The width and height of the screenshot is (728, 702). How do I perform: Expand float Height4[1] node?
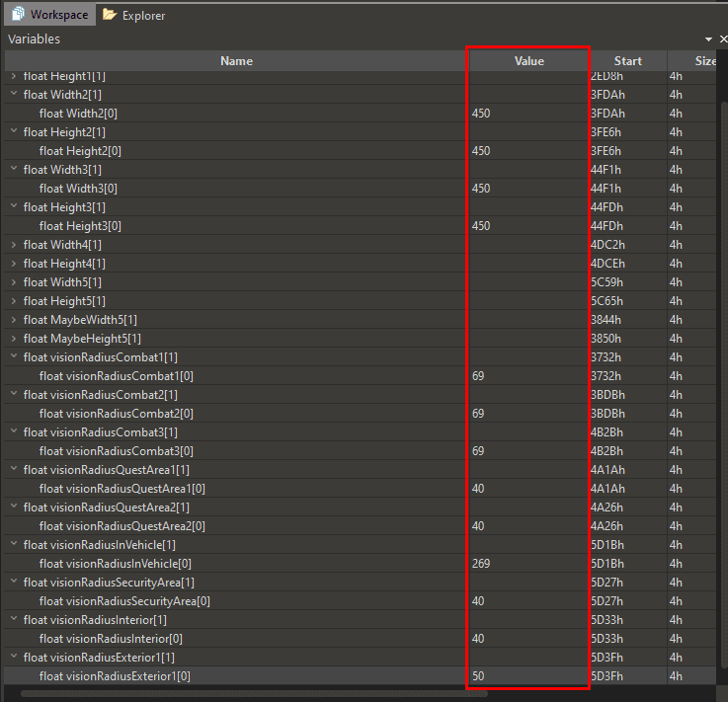pos(14,264)
